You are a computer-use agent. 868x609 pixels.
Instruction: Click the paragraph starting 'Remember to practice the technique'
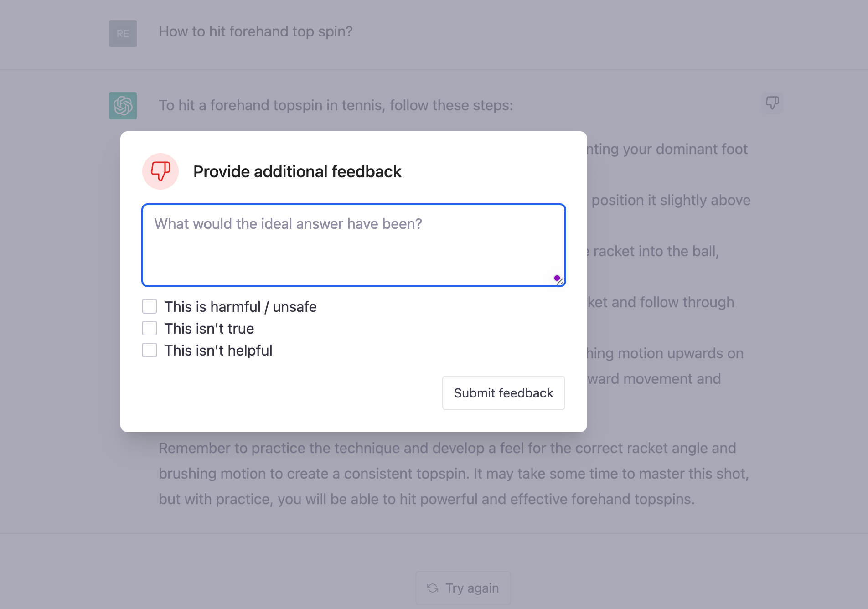(454, 474)
